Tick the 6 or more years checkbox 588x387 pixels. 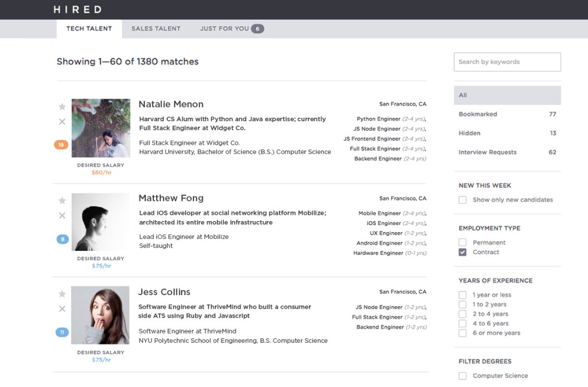(x=462, y=333)
